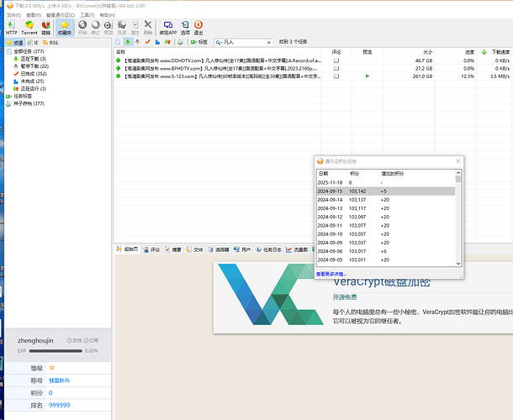Select 暂停下载 (22) in the sidebar
The image size is (513, 420).
pos(33,66)
